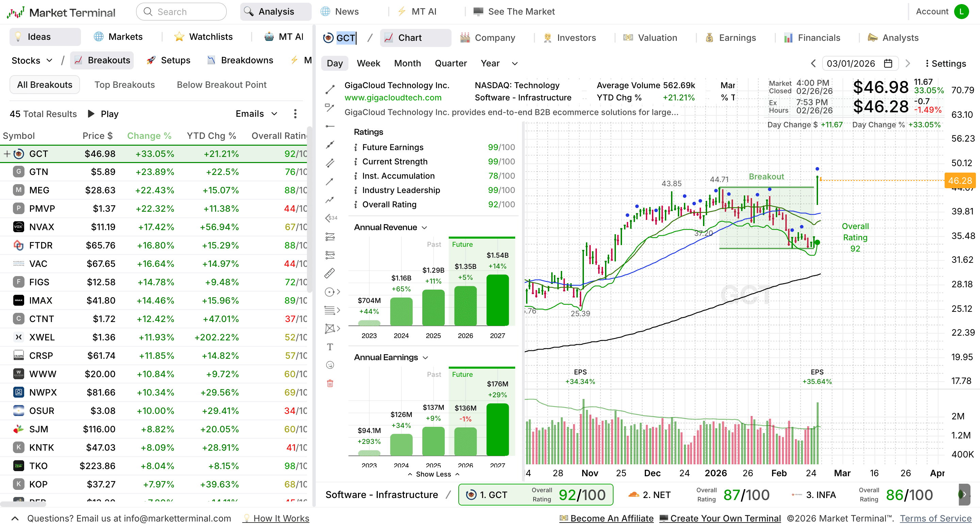Select the zigzag path arrow tool

pyautogui.click(x=330, y=200)
